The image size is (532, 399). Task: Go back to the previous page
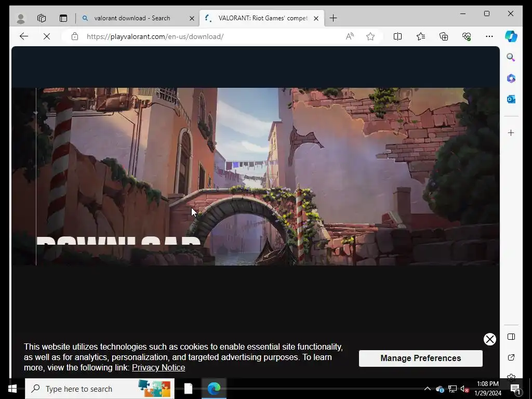coord(24,36)
